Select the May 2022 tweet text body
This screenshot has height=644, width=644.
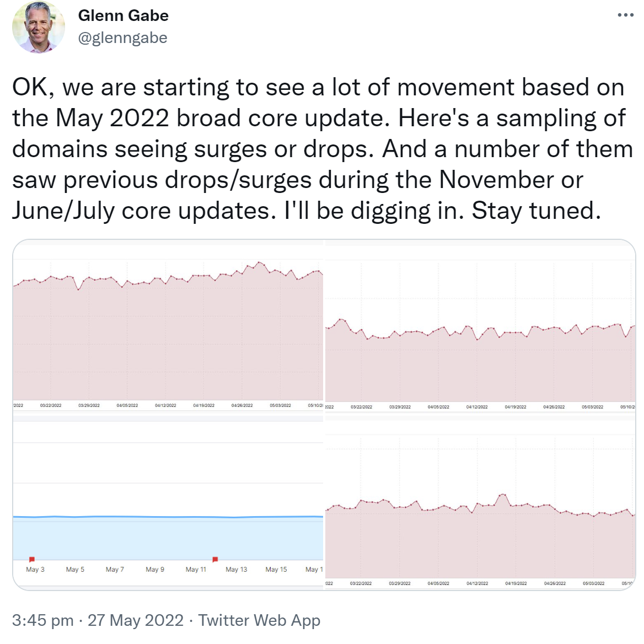click(x=320, y=149)
